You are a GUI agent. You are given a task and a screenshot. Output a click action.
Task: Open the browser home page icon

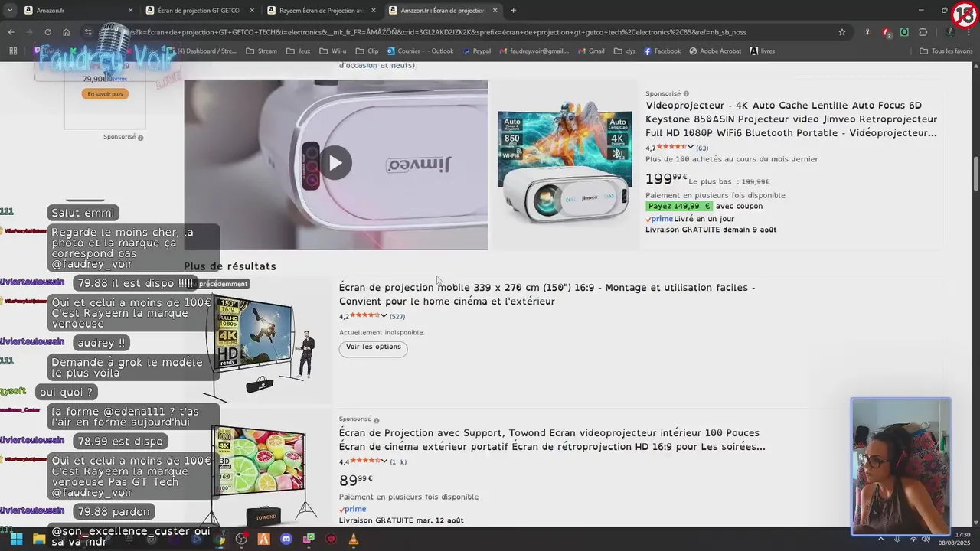tap(66, 32)
